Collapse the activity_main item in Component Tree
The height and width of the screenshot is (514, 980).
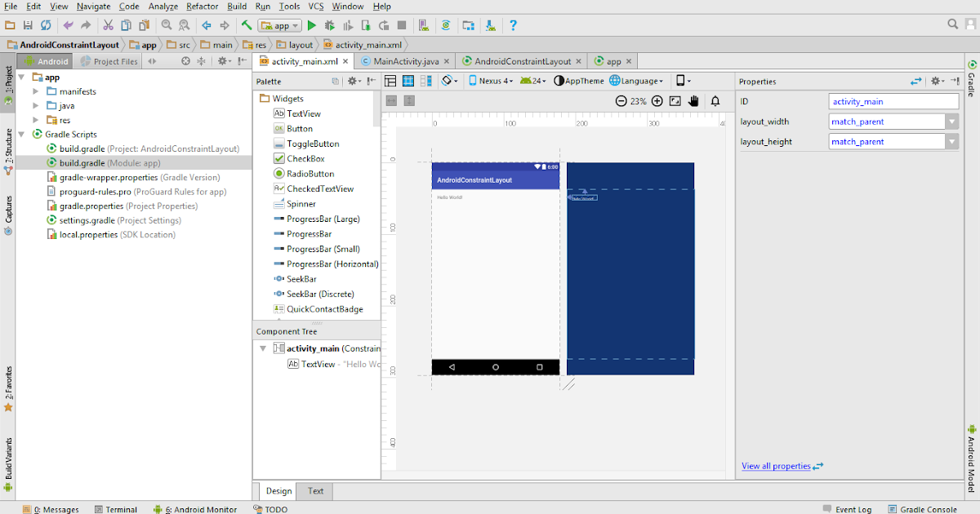coord(263,348)
